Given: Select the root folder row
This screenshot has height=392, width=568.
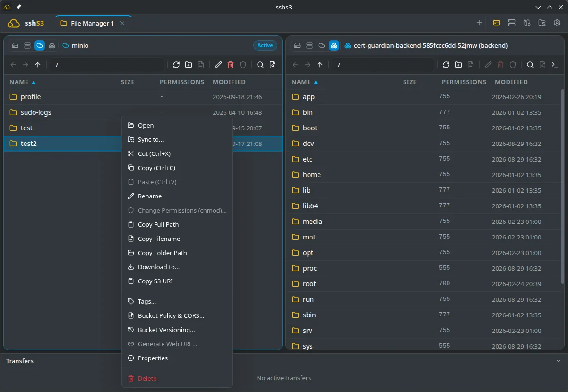Looking at the screenshot, I should click(x=423, y=284).
